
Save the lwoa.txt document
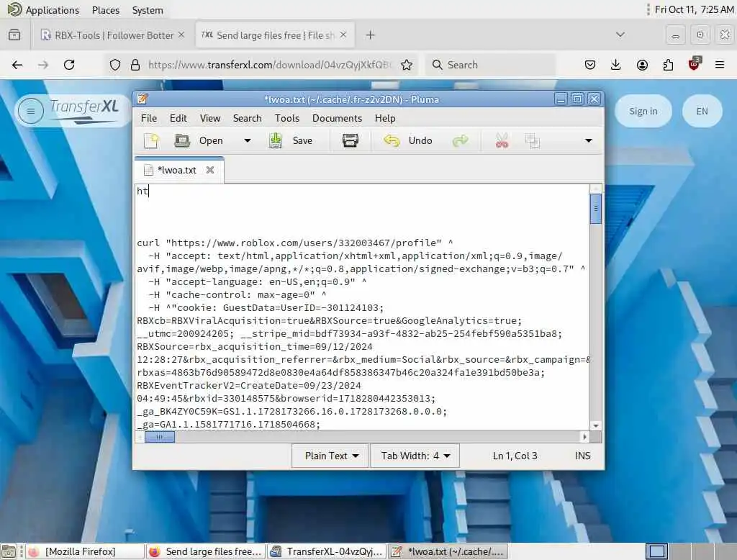point(291,140)
